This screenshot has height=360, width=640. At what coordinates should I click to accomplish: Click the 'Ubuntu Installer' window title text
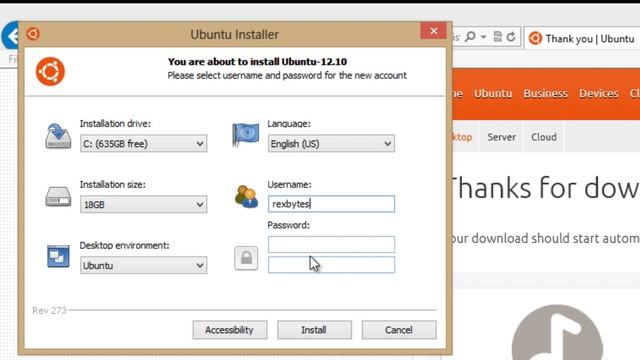[x=235, y=34]
